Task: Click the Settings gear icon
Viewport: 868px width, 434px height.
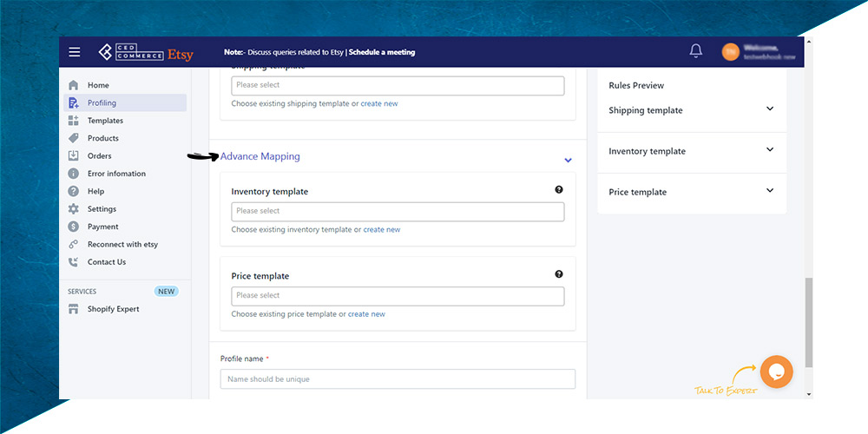Action: pyautogui.click(x=73, y=209)
